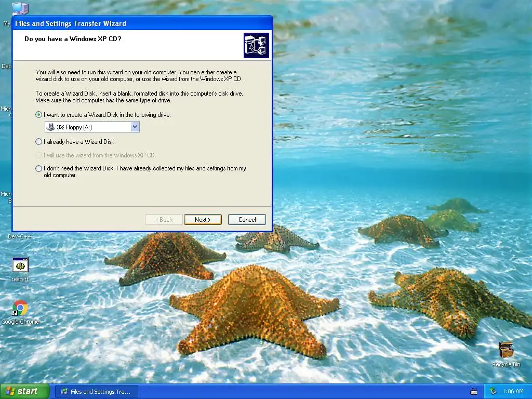532x399 pixels.
Task: Open Google Chrome desktop icon
Action: point(20,308)
